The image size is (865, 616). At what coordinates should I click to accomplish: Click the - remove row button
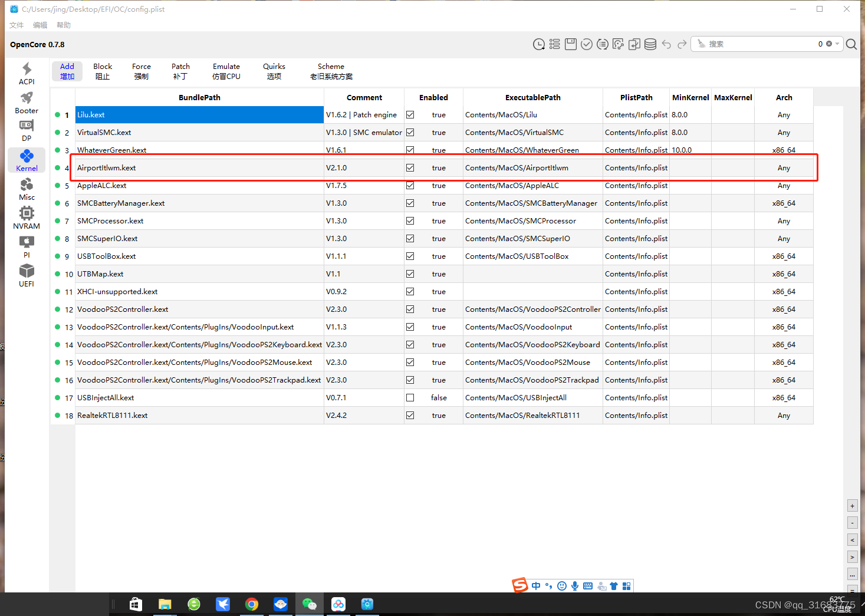[852, 523]
